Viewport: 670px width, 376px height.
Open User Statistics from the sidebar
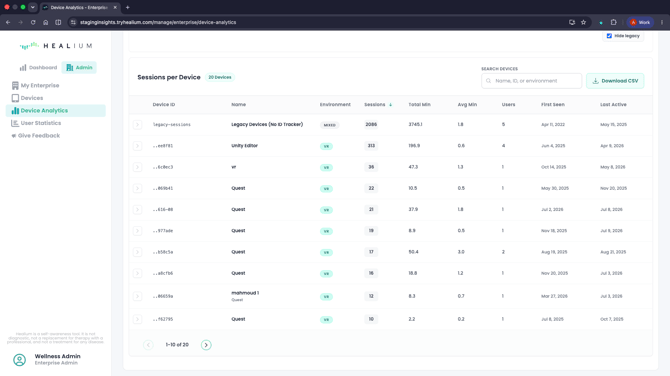[36, 123]
